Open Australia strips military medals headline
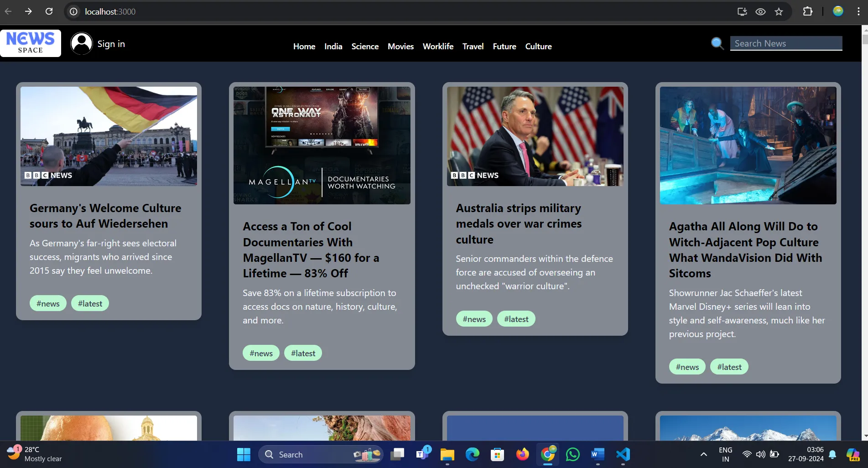 (519, 224)
